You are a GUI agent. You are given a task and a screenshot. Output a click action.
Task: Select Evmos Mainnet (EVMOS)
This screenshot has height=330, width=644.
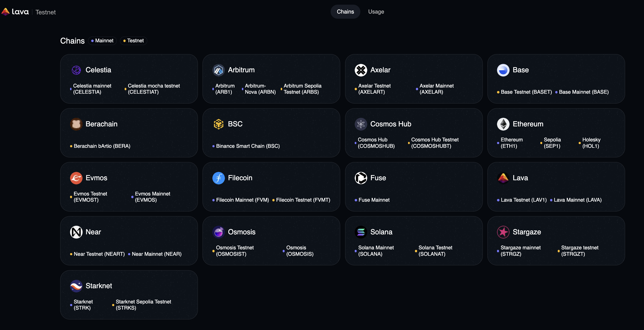pos(151,197)
